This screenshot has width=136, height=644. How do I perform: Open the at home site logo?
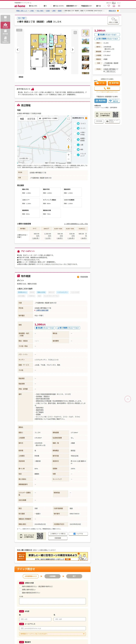[x=20, y=6]
